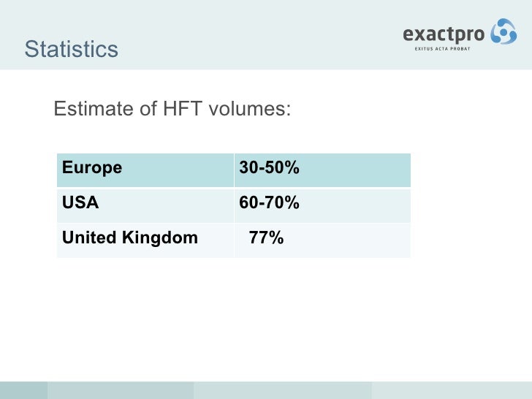Click the Europe table cell
The width and height of the screenshot is (532, 399).
tap(145, 170)
